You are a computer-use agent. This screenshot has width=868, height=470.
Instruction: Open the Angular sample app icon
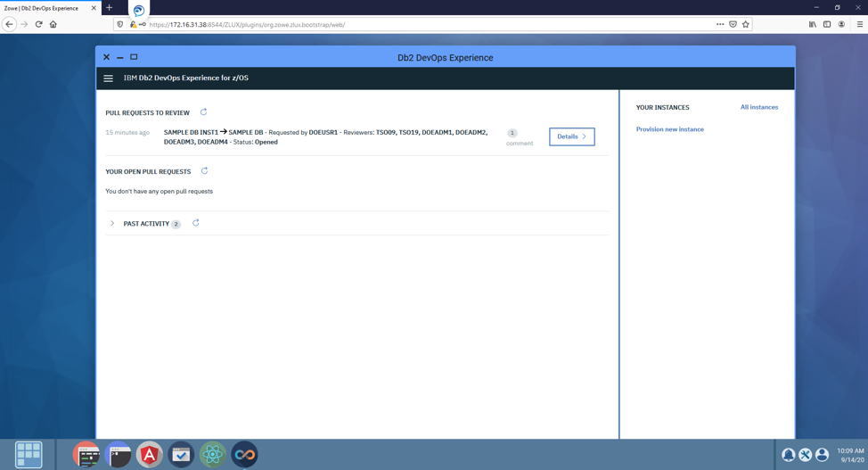(150, 455)
